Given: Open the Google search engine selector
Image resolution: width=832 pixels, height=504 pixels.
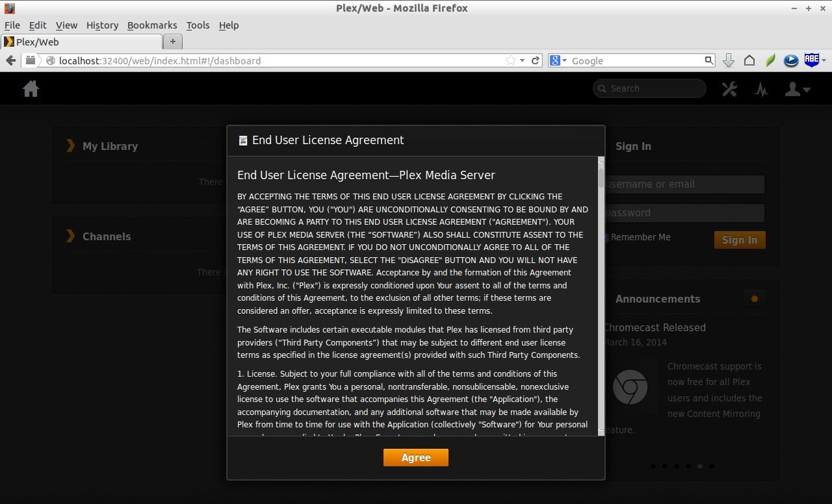Looking at the screenshot, I should tap(558, 60).
